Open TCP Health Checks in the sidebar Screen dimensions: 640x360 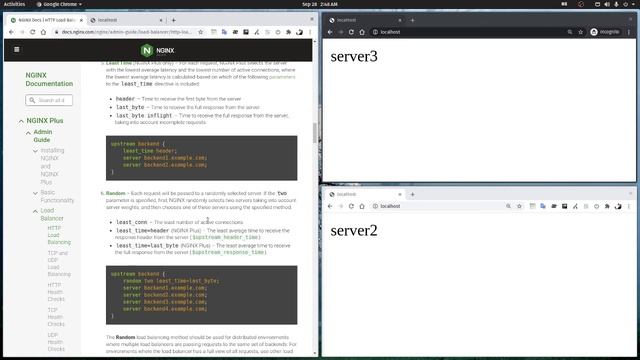click(x=56, y=317)
